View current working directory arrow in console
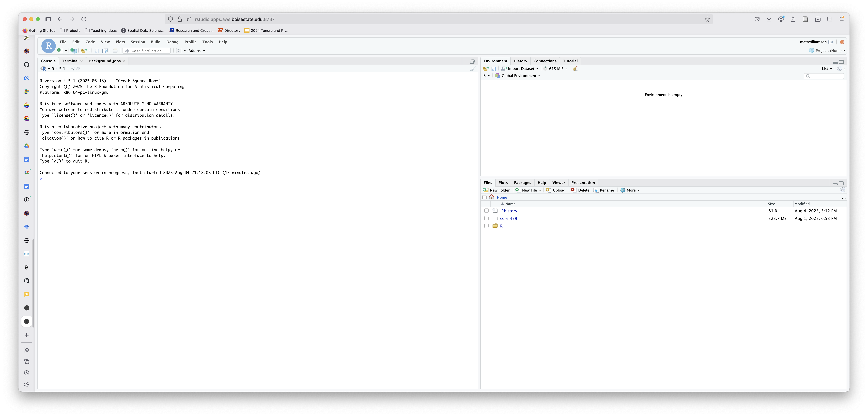 pyautogui.click(x=78, y=68)
